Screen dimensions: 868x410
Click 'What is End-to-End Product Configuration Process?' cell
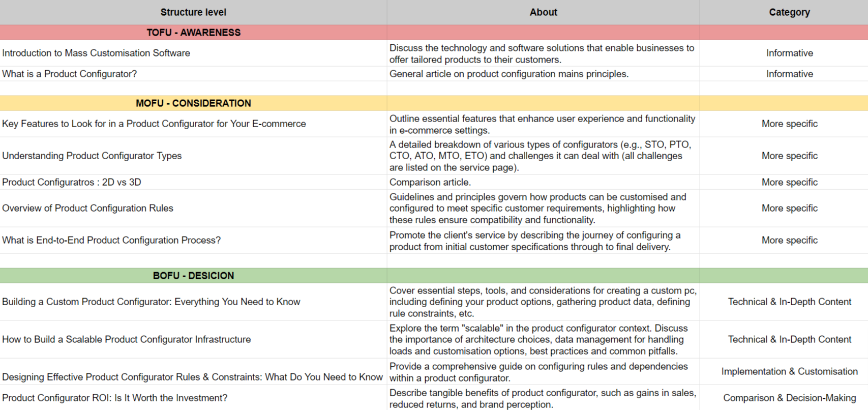111,240
